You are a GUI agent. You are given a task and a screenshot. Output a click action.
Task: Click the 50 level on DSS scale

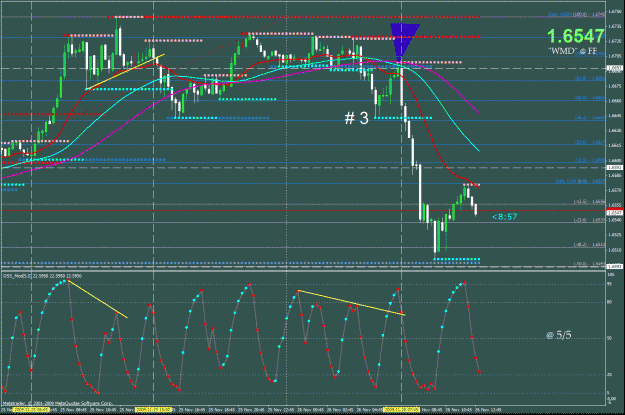point(609,338)
